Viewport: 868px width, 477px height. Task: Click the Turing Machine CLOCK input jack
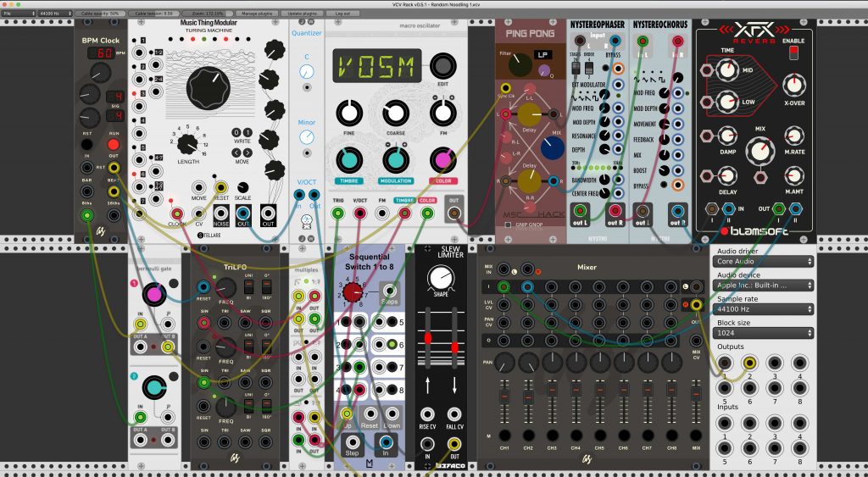pyautogui.click(x=176, y=214)
